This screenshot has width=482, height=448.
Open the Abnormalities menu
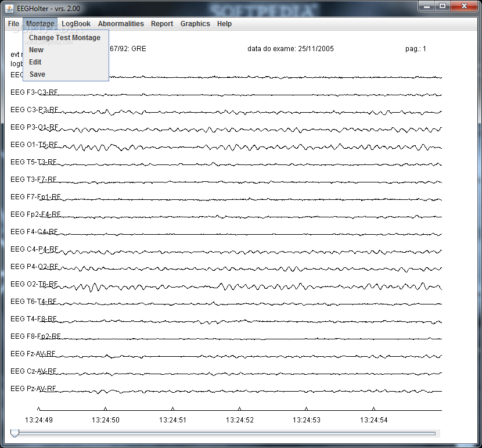(x=121, y=24)
